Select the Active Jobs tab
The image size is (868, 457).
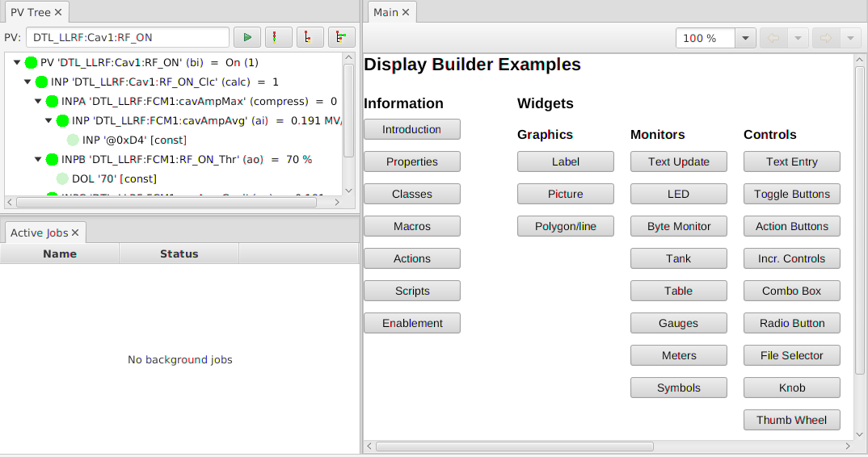(39, 233)
